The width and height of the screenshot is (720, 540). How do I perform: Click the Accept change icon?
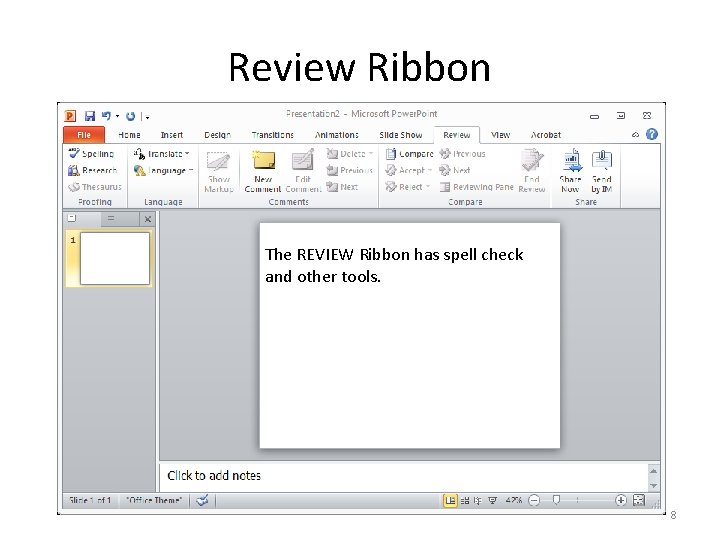point(391,170)
